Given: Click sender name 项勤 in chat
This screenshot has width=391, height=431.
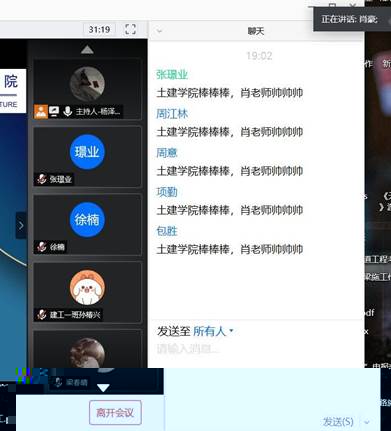Looking at the screenshot, I should click(167, 192).
